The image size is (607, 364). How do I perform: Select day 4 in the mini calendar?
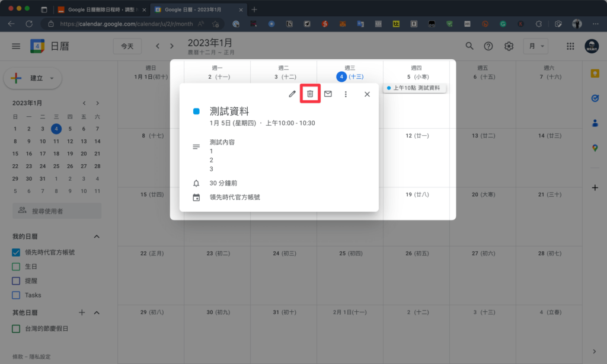click(x=56, y=129)
